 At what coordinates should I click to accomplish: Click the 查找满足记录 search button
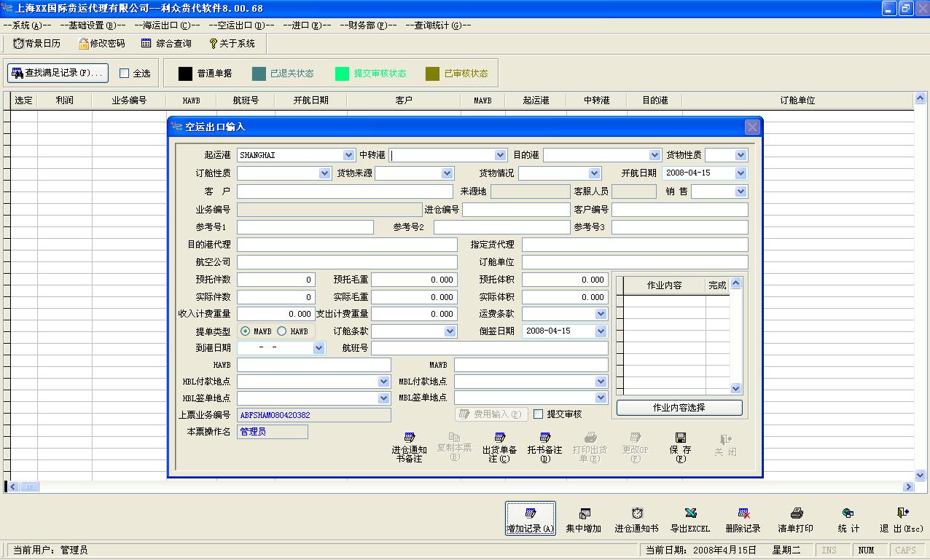[x=58, y=73]
